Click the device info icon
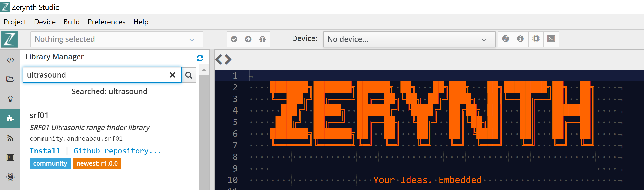This screenshot has height=190, width=644. tap(521, 39)
